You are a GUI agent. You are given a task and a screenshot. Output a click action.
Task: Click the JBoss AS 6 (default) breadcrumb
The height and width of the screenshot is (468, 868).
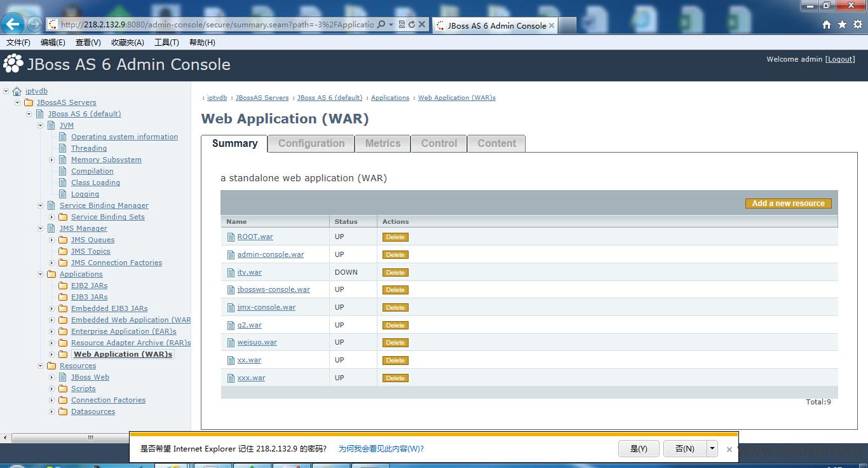tap(330, 98)
